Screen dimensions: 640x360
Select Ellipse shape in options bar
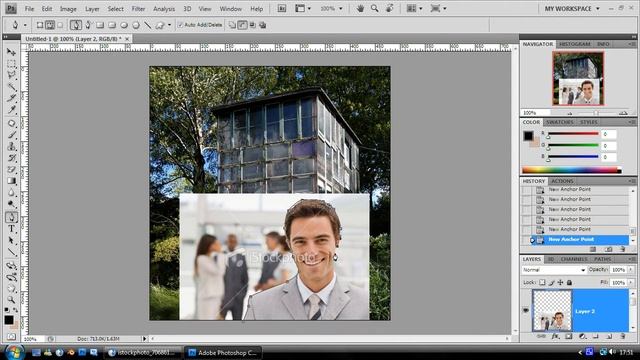coord(124,25)
